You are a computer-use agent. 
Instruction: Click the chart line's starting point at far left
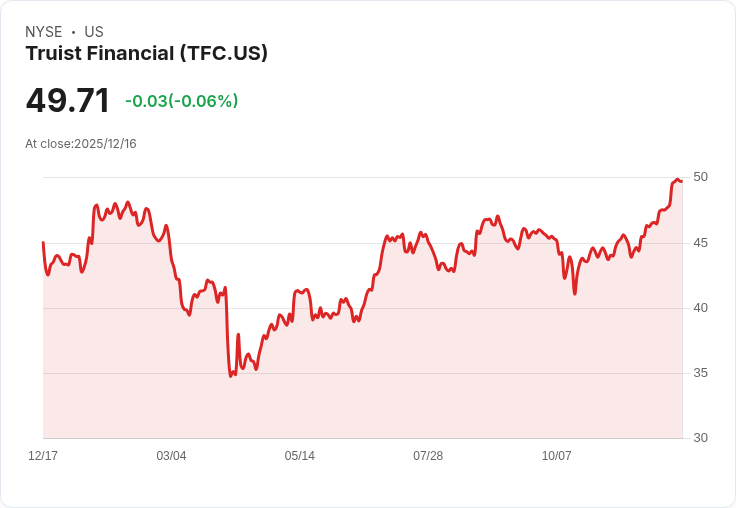(43, 242)
